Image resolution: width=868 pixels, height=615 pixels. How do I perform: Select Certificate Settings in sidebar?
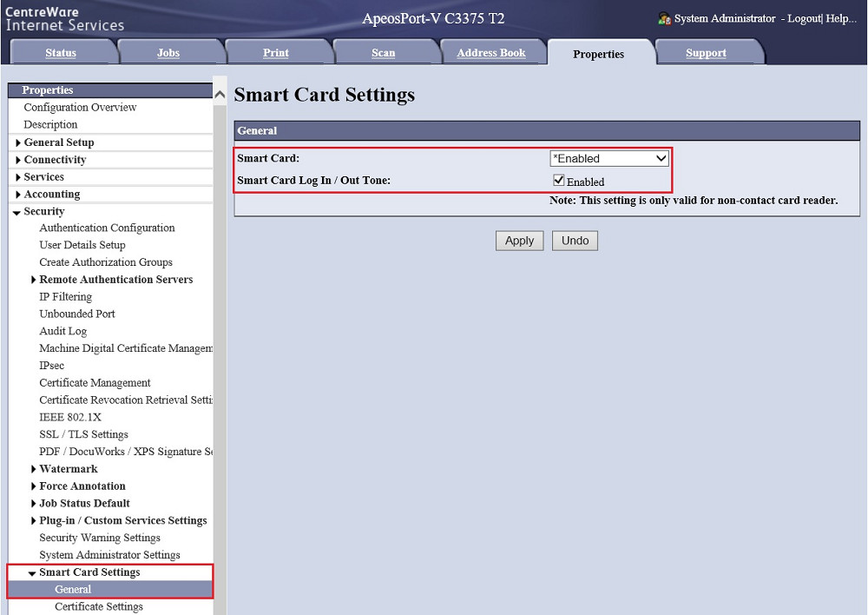click(x=99, y=606)
